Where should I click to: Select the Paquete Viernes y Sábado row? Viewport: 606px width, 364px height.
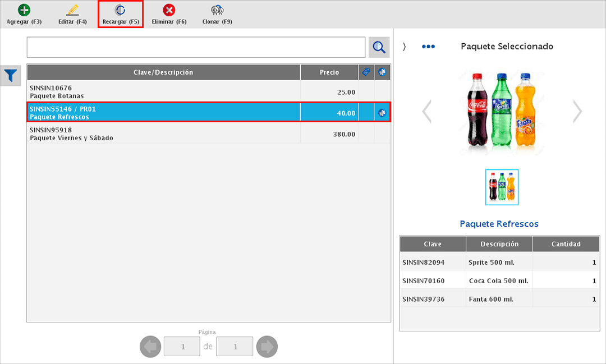(x=163, y=133)
